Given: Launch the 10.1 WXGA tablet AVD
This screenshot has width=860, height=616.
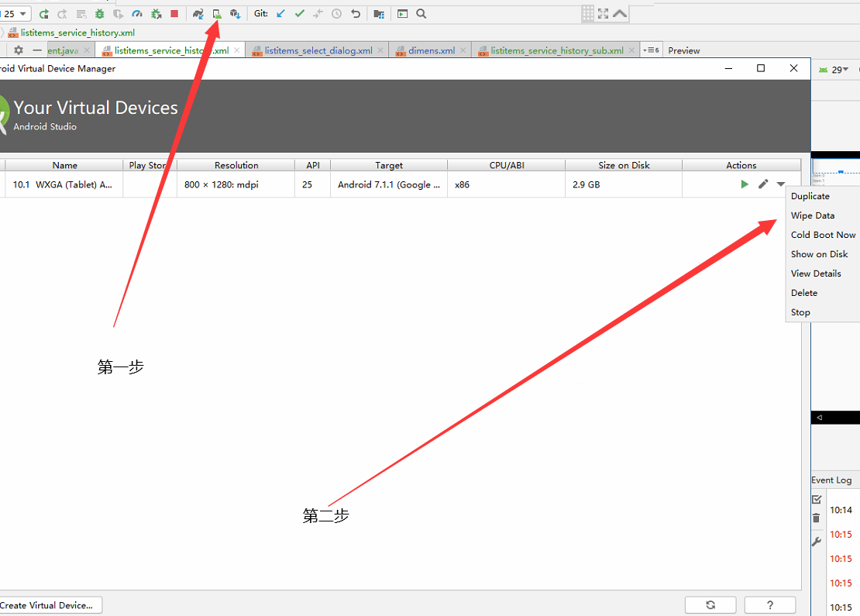Looking at the screenshot, I should [x=745, y=184].
